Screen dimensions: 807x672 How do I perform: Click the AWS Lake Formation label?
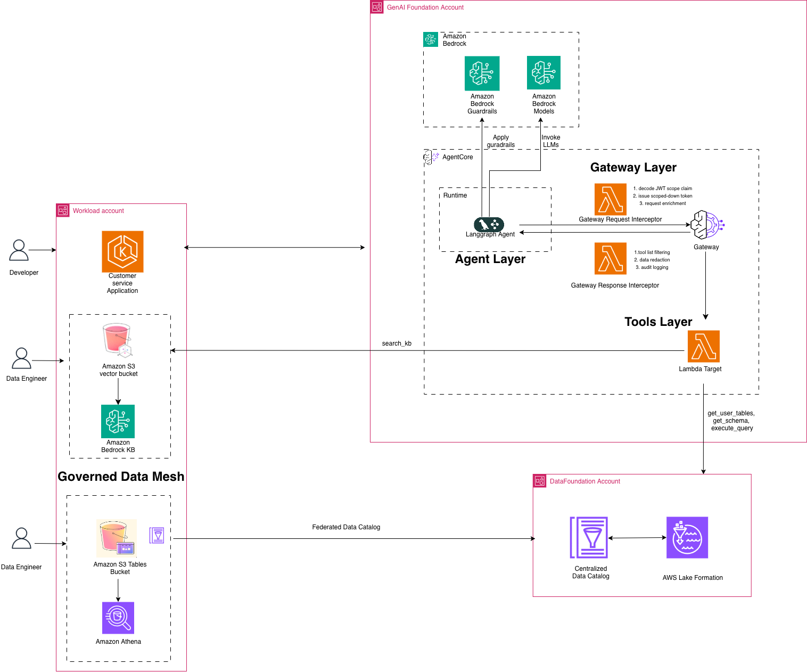[693, 578]
